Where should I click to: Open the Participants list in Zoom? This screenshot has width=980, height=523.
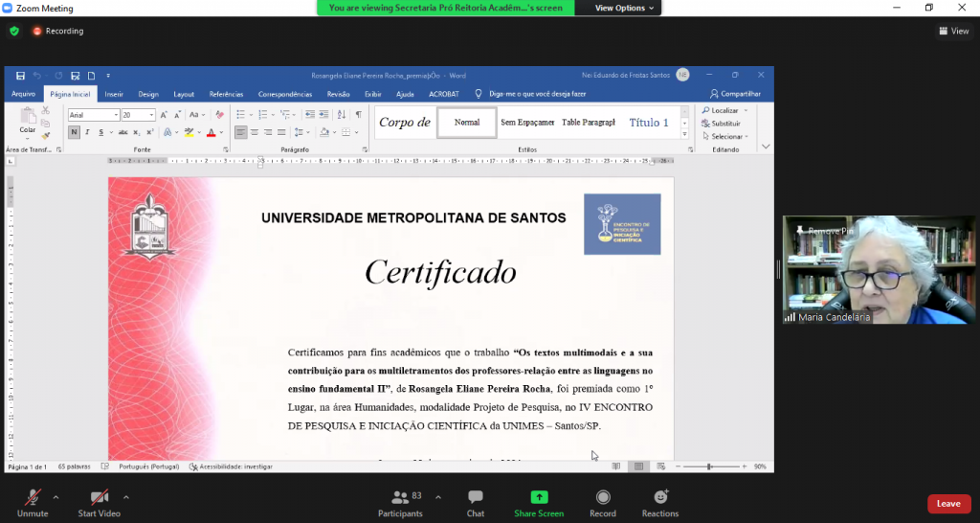(x=401, y=504)
